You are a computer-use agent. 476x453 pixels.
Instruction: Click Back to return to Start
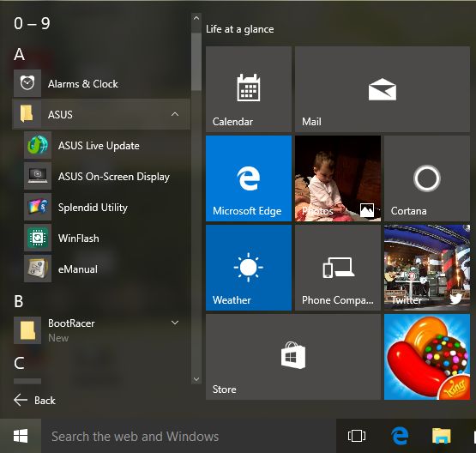[34, 400]
